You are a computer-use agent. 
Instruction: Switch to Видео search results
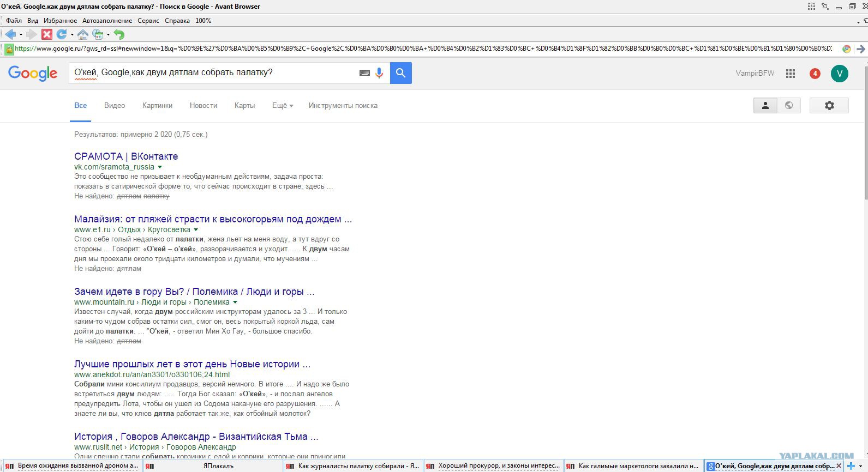coord(115,106)
